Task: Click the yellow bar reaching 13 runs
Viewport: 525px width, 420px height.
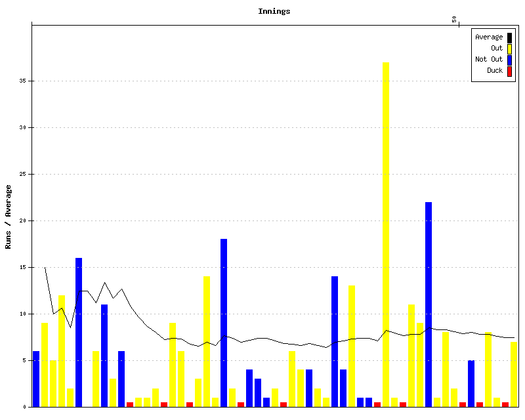Action: (x=352, y=346)
